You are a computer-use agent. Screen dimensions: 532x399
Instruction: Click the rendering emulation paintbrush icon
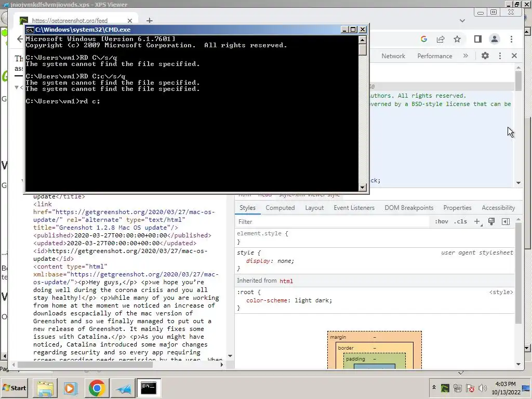[x=491, y=221]
